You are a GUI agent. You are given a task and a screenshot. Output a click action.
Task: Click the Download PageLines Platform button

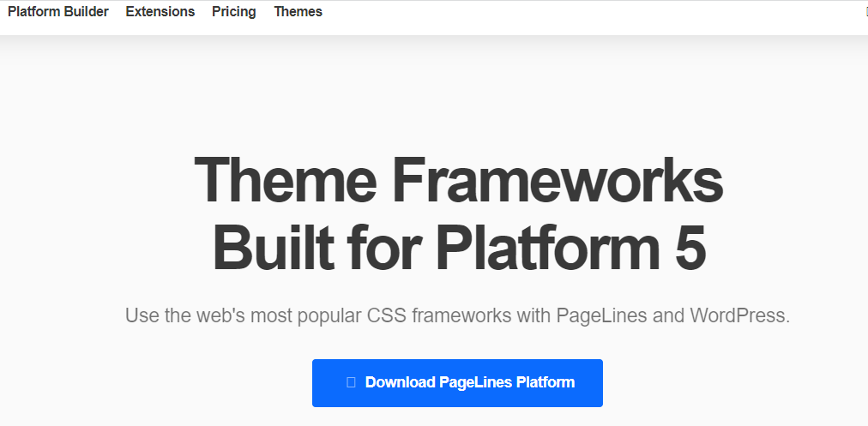tap(457, 383)
